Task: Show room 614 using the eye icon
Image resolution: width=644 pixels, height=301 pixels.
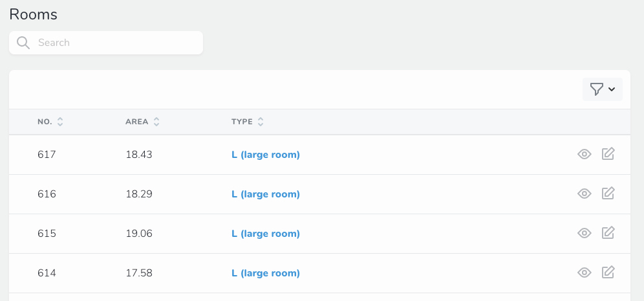Action: tap(585, 273)
